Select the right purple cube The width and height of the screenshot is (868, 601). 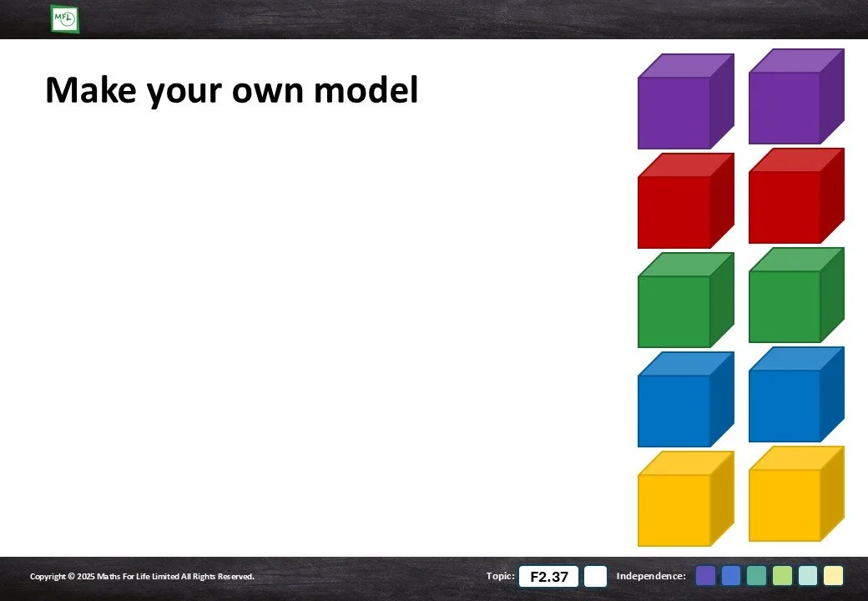[796, 96]
